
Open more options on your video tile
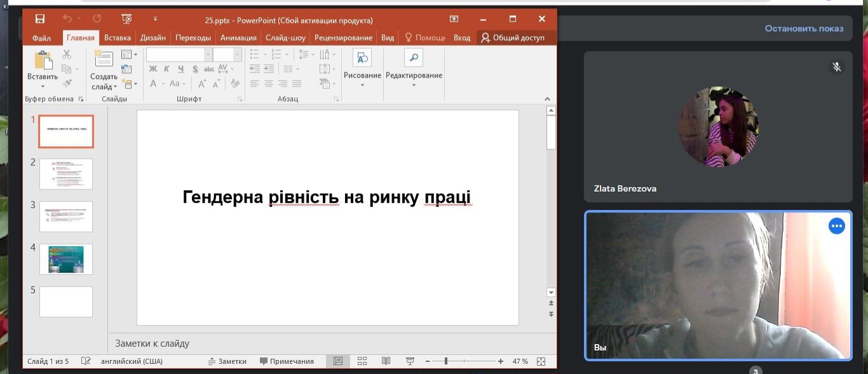(x=836, y=226)
